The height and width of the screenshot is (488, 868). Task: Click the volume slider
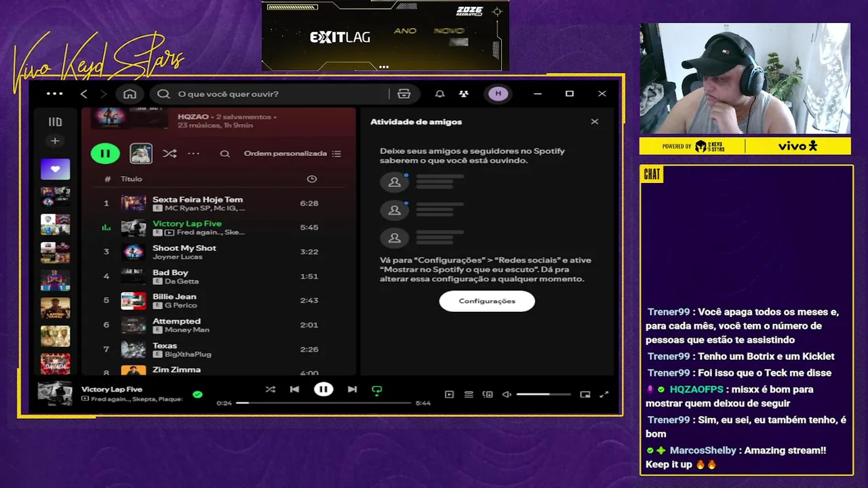coord(543,394)
